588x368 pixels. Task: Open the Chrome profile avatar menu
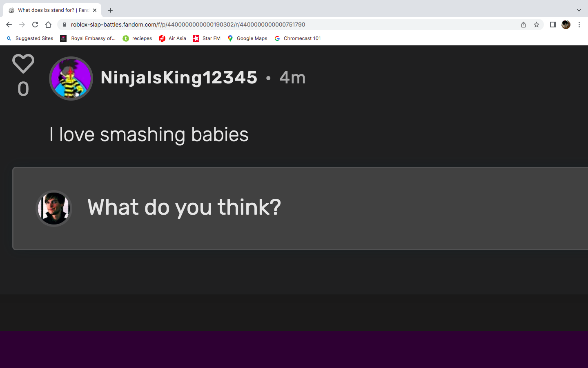tap(566, 25)
